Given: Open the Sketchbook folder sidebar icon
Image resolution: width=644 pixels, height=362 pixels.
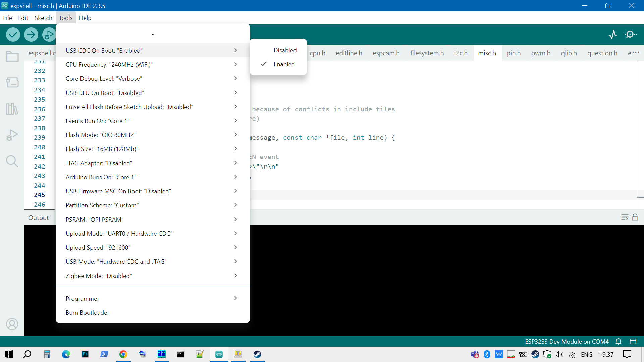Looking at the screenshot, I should click(x=12, y=56).
